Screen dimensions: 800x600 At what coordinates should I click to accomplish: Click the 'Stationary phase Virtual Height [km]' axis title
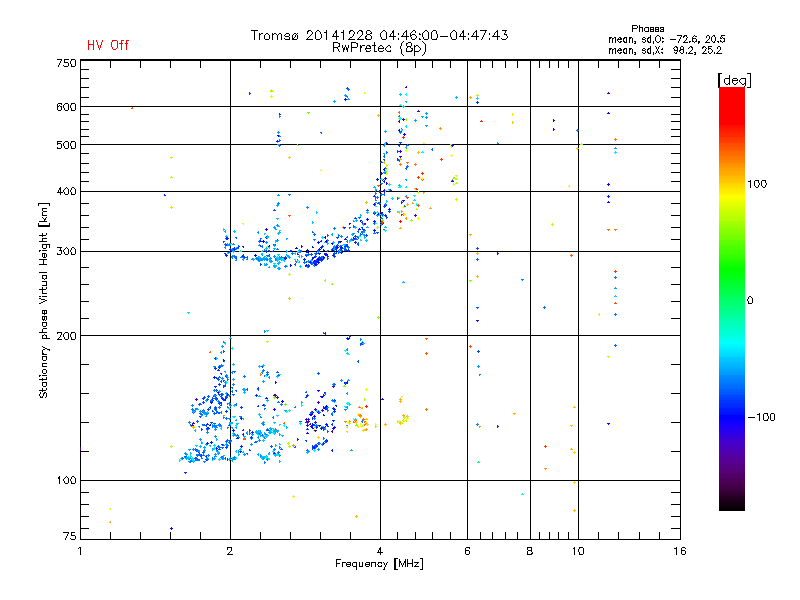(44, 300)
